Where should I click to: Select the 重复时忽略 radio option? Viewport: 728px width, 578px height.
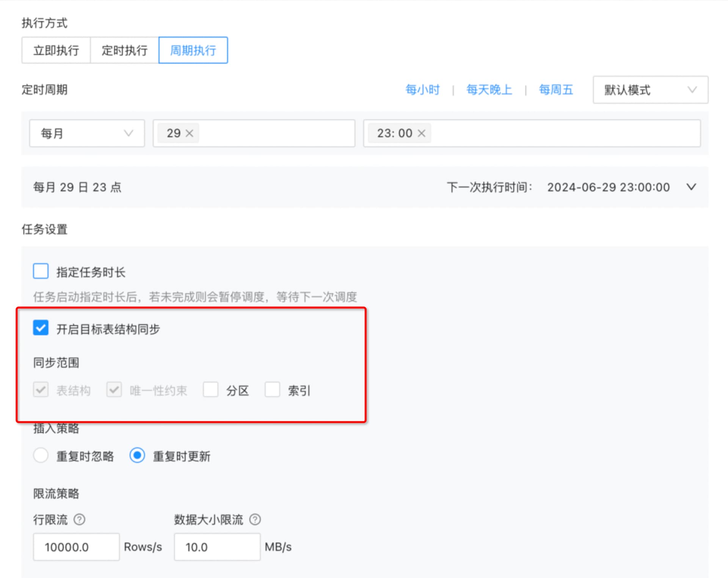point(41,455)
